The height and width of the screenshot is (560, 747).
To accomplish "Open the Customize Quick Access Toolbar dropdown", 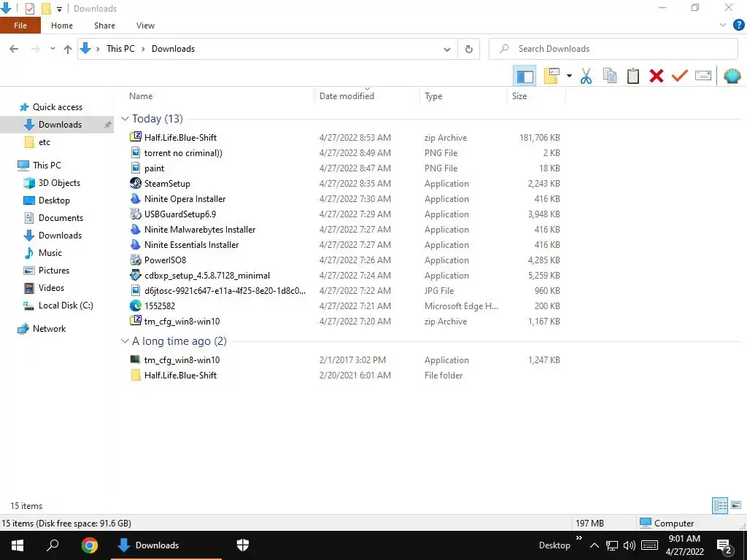I will pos(59,9).
